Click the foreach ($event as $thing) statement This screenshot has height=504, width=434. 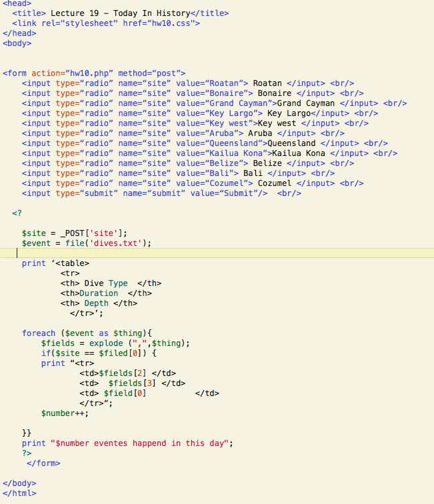87,333
